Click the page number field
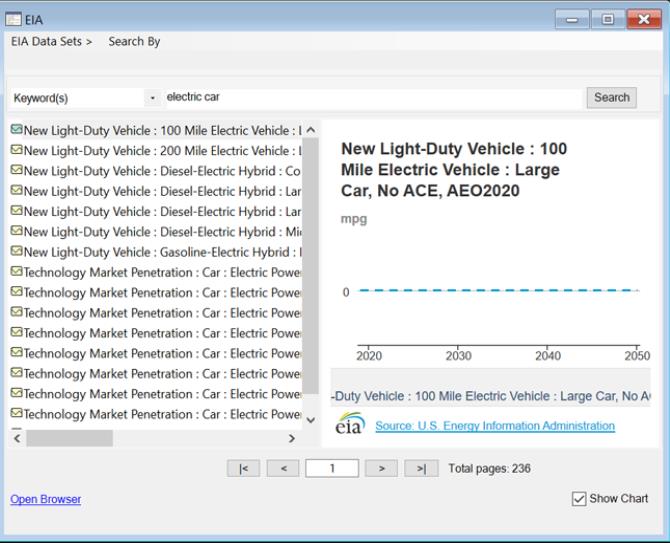670x543 pixels. (332, 469)
